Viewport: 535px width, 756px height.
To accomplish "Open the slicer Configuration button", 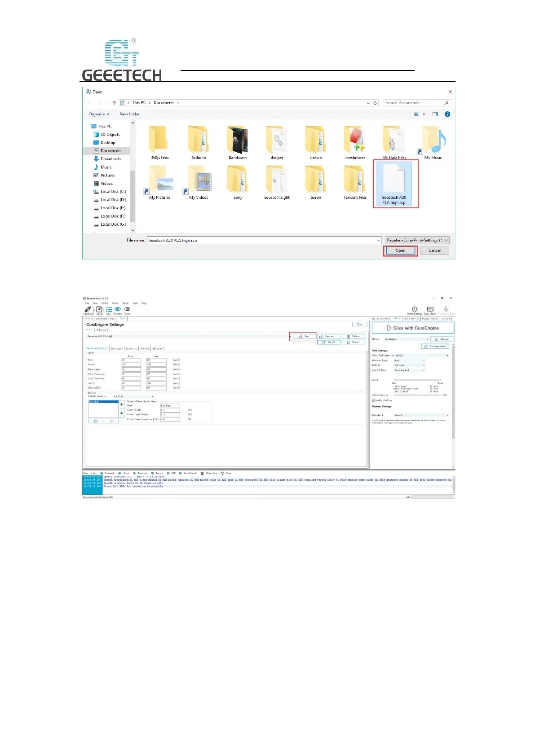I will click(435, 346).
